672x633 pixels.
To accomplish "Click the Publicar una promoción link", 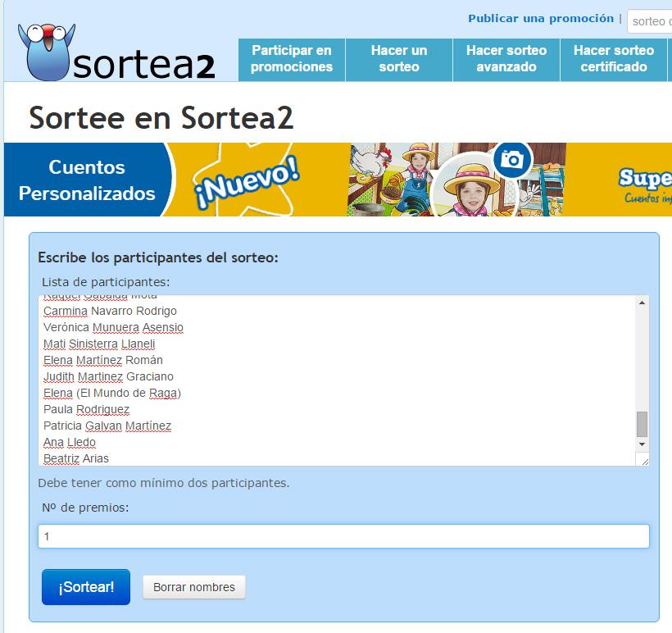I will coord(540,18).
